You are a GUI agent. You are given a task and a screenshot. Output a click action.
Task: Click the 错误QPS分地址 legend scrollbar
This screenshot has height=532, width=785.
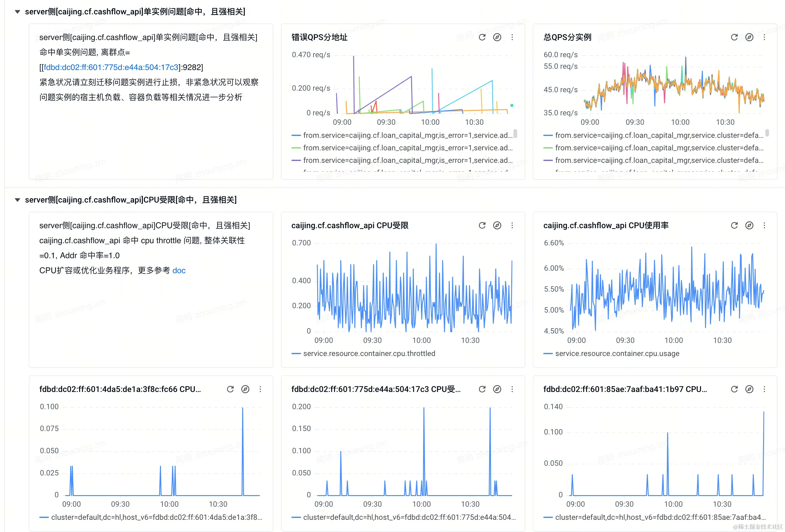515,133
